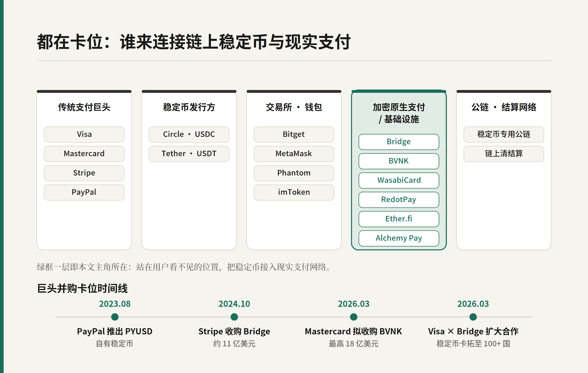Click the 约 11 亿美元 caption
This screenshot has height=373, width=588.
pos(234,344)
